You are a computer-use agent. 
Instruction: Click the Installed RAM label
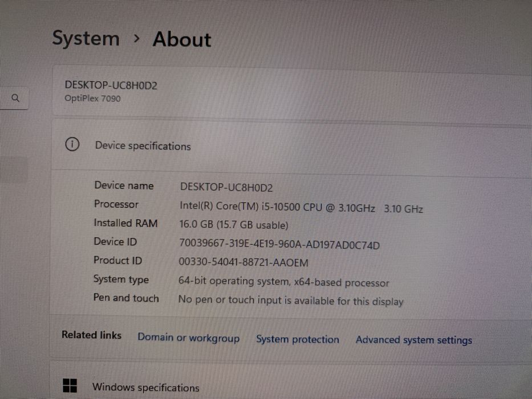pos(125,223)
